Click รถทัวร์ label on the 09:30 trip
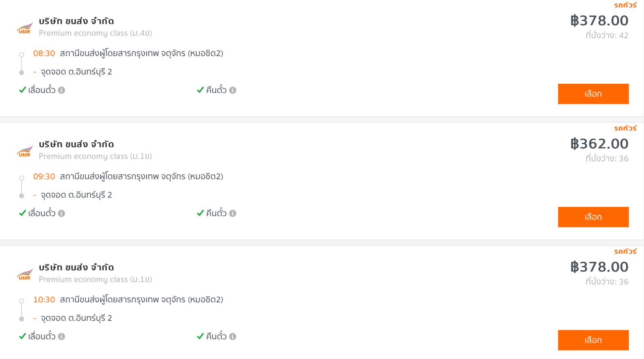 click(625, 128)
